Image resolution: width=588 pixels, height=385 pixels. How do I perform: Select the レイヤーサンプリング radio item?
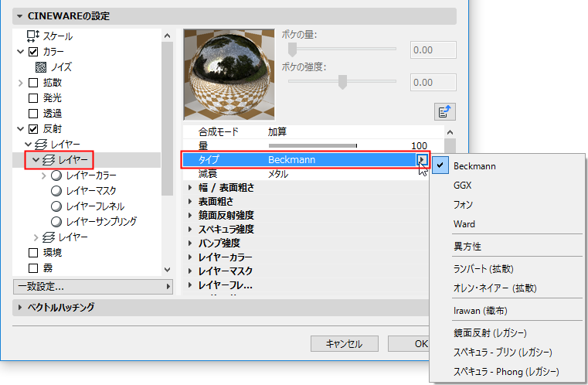[x=56, y=222]
